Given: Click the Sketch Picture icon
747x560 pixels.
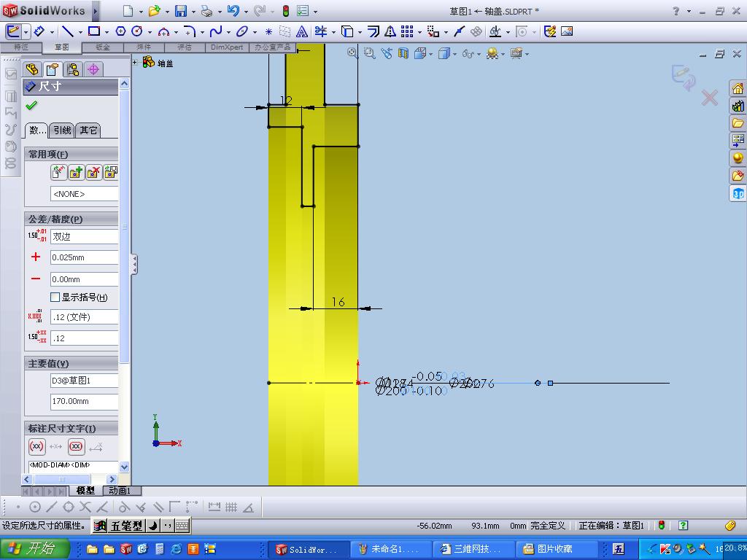Looking at the screenshot, I should point(566,31).
